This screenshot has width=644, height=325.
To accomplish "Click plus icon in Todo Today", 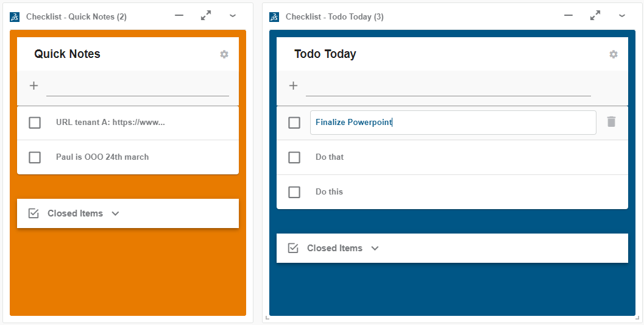I will 293,86.
